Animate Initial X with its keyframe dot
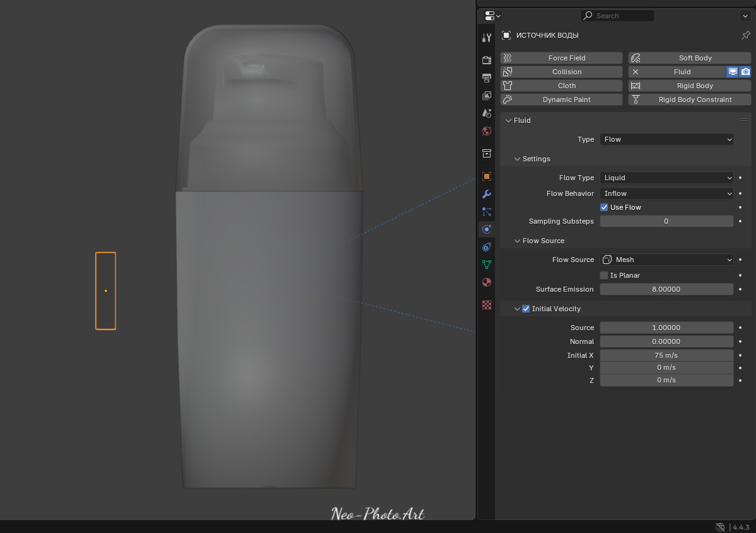756x533 pixels. pos(740,355)
